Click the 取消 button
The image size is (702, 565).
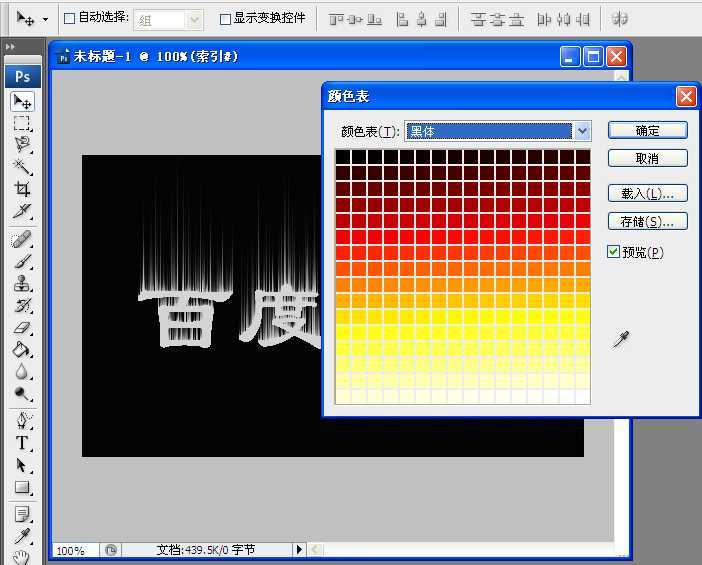647,158
